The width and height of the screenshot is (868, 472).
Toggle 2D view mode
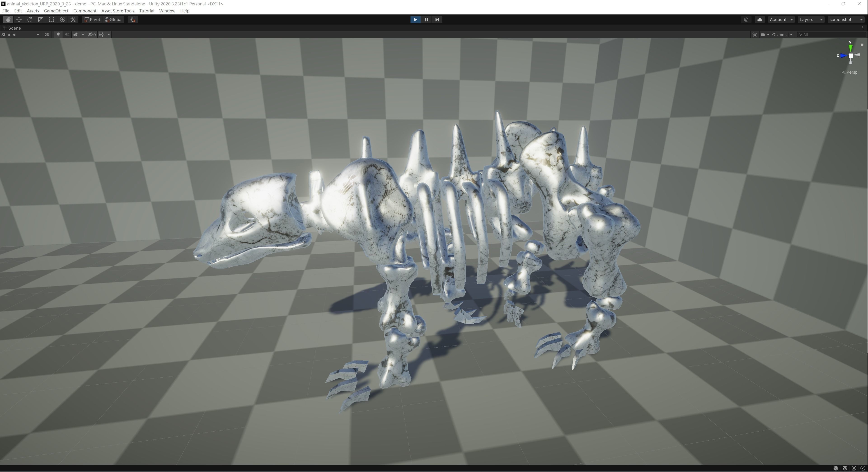(x=47, y=34)
